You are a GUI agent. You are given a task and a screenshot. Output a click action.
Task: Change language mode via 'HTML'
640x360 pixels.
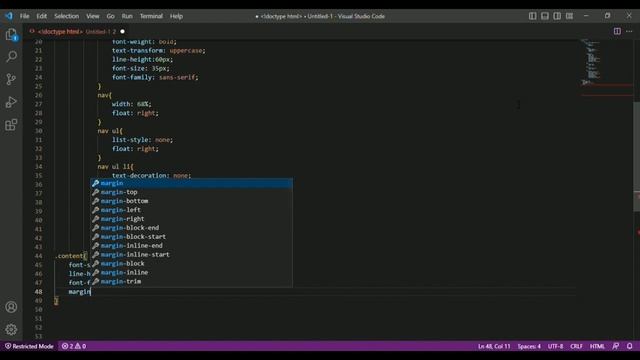click(597, 346)
